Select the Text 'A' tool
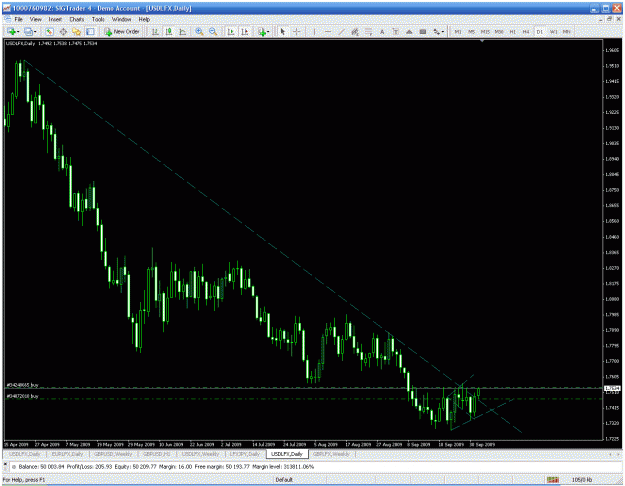This screenshot has width=625, height=486. coord(382,31)
